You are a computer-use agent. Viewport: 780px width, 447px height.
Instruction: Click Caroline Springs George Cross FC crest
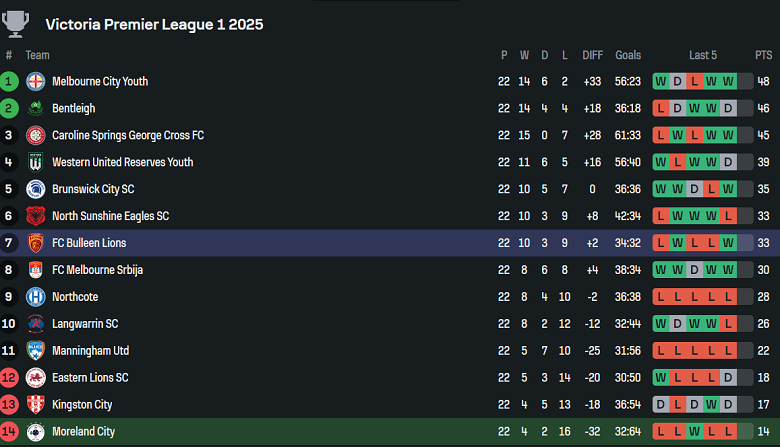(36, 135)
